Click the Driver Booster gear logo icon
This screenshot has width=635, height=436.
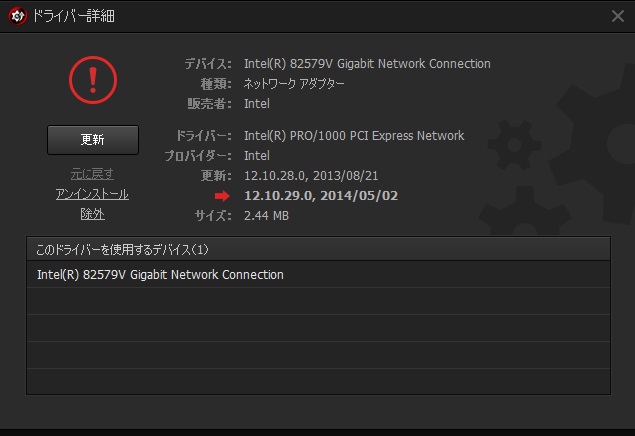[x=17, y=16]
